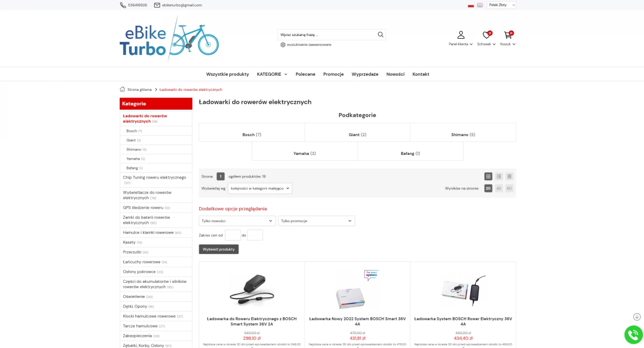Viewport: 644px width, 348px height.
Task: Open the Kontakt menu item
Action: click(x=421, y=74)
